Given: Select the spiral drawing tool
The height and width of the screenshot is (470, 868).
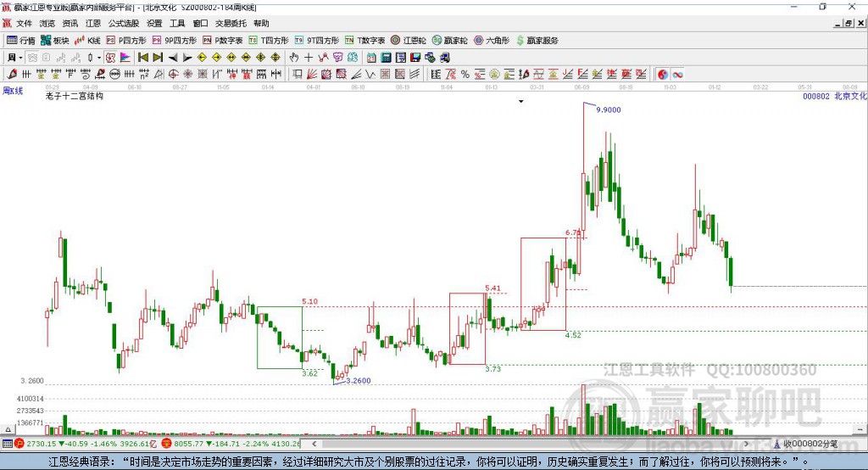Looking at the screenshot, I should (85, 75).
